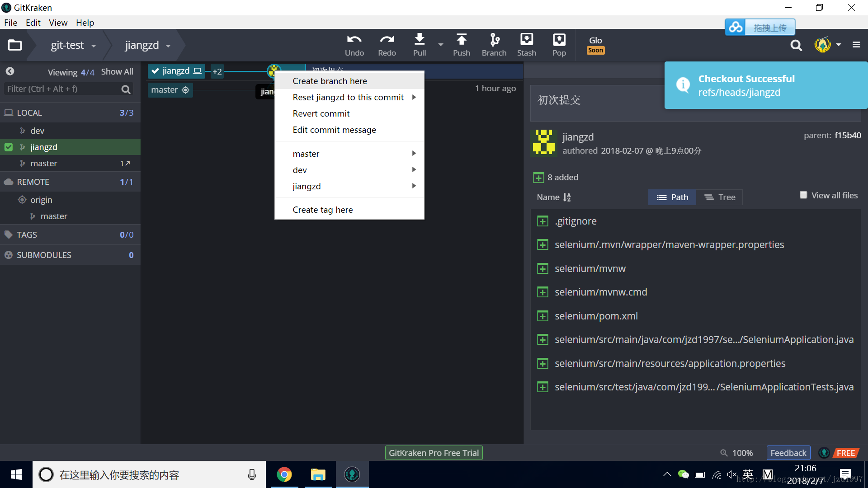This screenshot has width=868, height=488.
Task: Select the dev local branch
Action: [70, 131]
